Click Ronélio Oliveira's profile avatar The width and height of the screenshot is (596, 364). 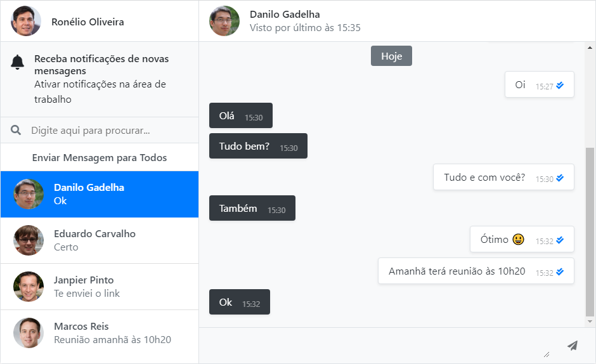click(x=26, y=22)
